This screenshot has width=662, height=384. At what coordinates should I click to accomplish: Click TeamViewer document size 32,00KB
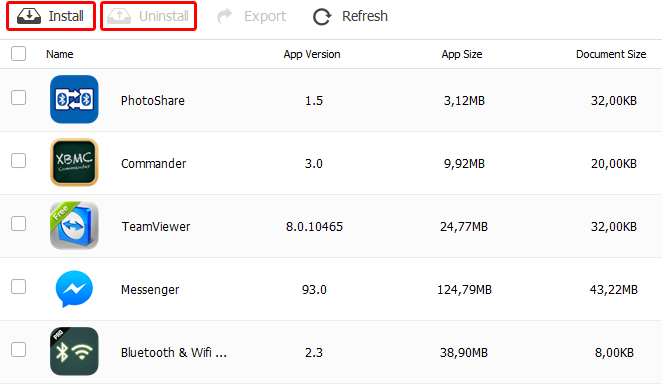(x=614, y=227)
